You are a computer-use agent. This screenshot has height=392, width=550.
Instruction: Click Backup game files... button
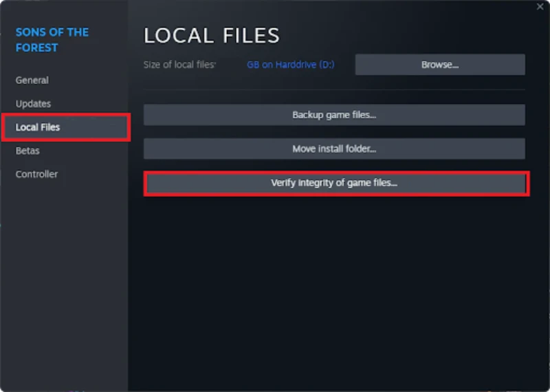(334, 115)
